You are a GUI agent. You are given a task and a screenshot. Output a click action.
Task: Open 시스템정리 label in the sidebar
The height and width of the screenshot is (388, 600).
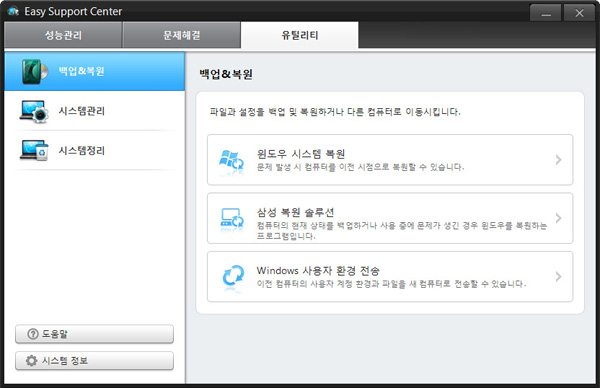coord(82,151)
